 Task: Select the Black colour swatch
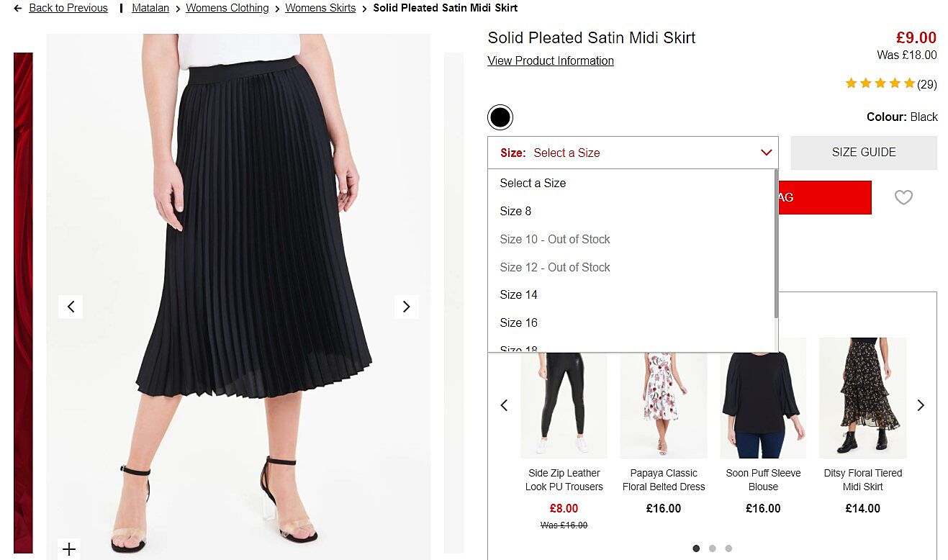click(500, 117)
